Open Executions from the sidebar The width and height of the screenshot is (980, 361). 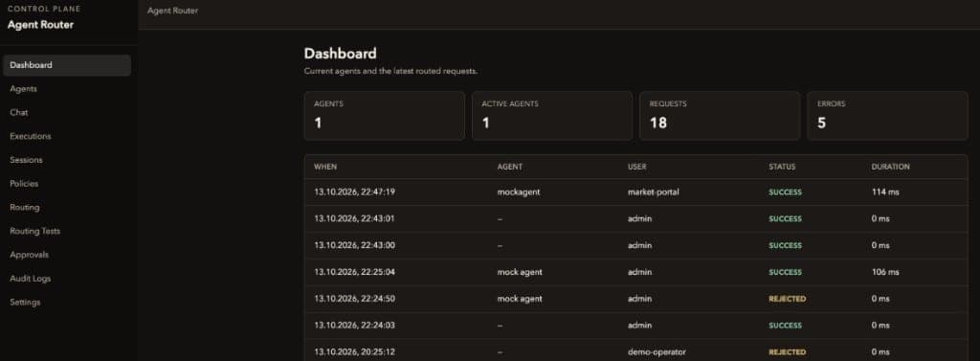pyautogui.click(x=31, y=136)
